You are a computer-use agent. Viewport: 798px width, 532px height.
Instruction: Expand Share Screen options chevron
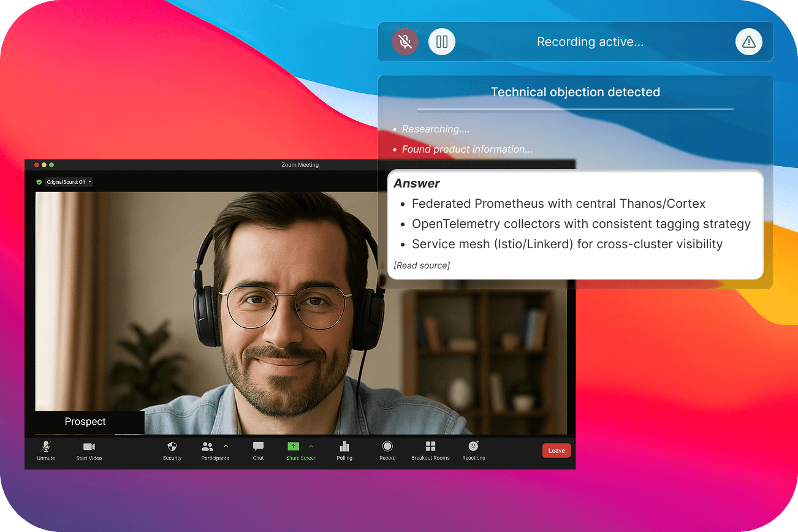coord(311,446)
